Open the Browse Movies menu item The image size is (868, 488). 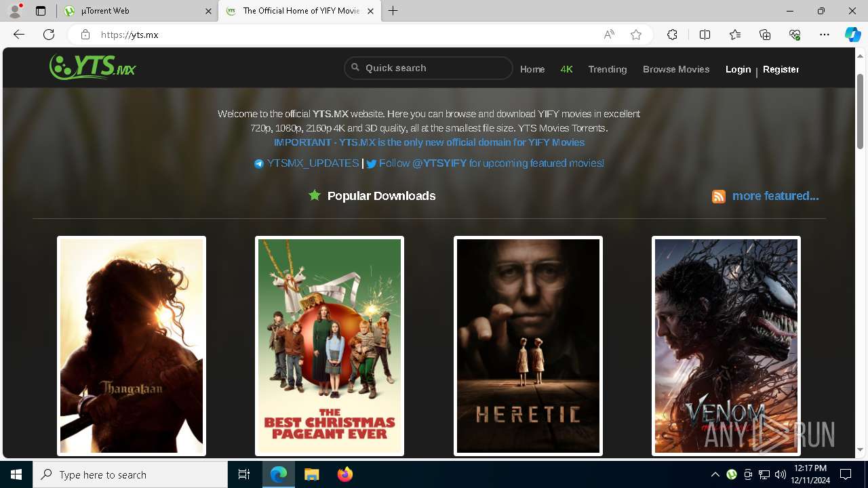tap(676, 69)
